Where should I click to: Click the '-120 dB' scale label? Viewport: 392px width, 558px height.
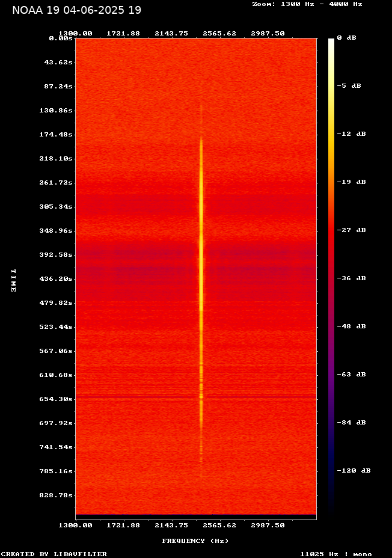(x=354, y=470)
